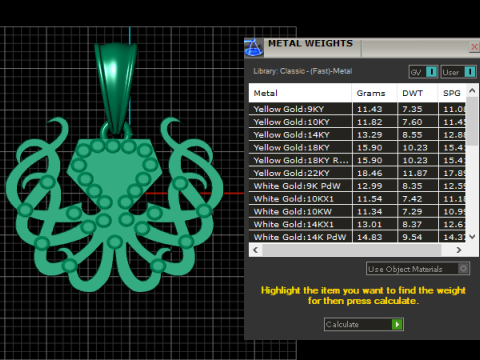The height and width of the screenshot is (360, 480).
Task: Click the Metal column header
Action: pos(300,93)
